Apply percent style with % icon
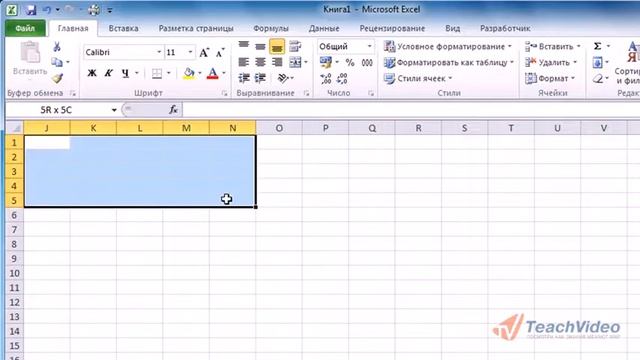 click(350, 62)
